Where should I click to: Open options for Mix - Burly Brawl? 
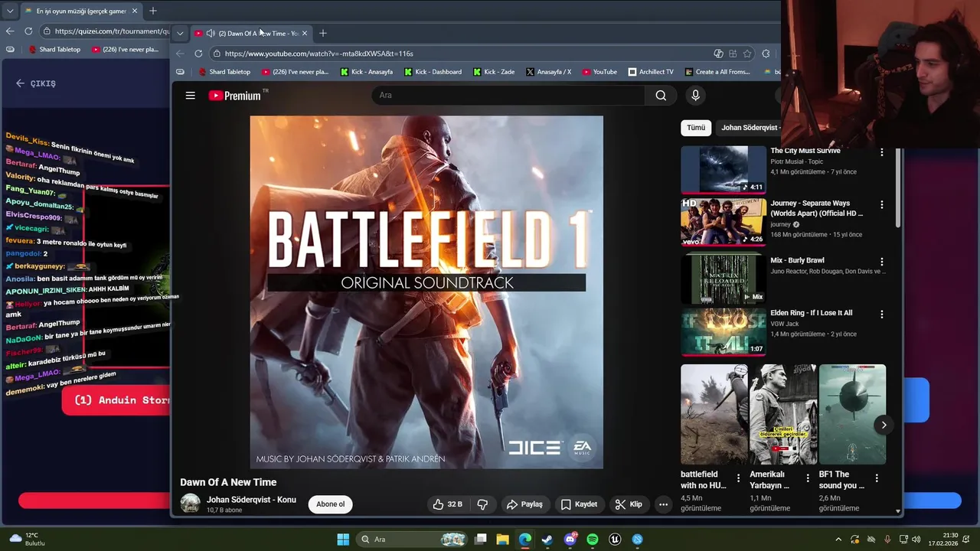click(x=881, y=262)
